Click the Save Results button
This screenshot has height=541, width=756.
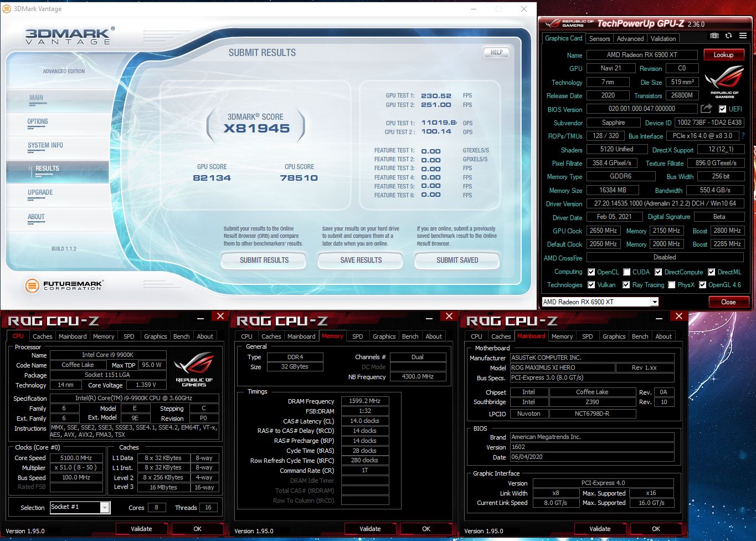(361, 260)
